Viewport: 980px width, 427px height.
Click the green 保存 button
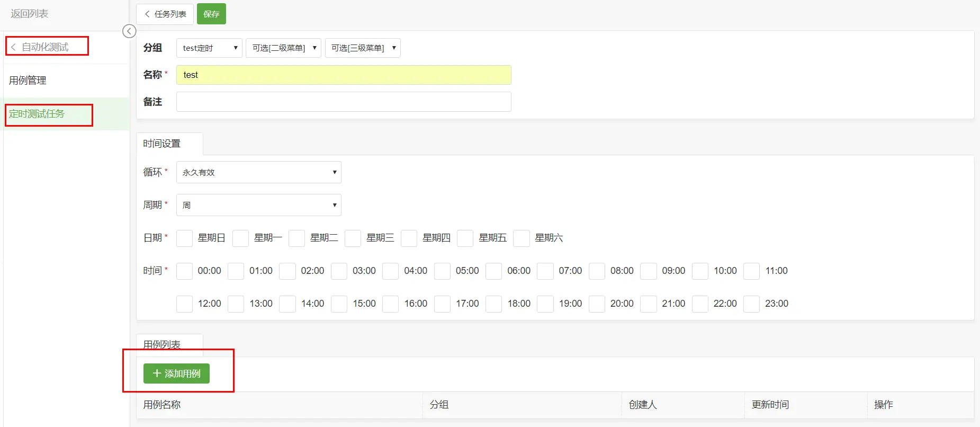[211, 14]
